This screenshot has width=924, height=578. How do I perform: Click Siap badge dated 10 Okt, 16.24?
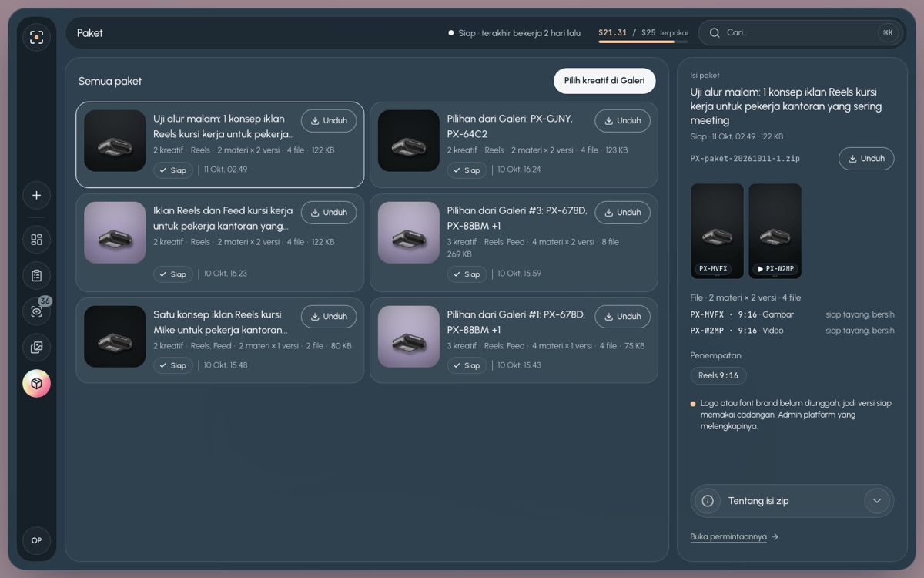point(467,170)
